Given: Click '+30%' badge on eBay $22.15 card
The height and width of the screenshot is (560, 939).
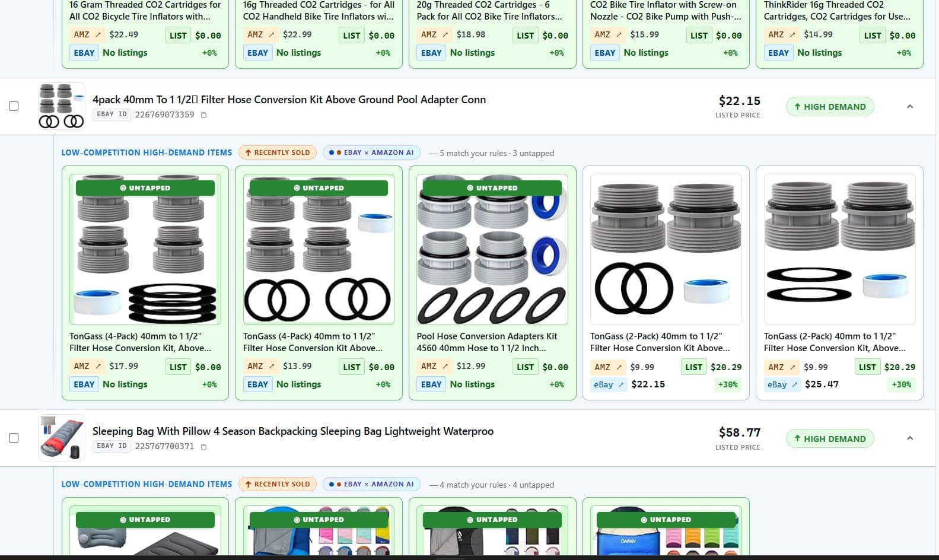Looking at the screenshot, I should pos(728,384).
